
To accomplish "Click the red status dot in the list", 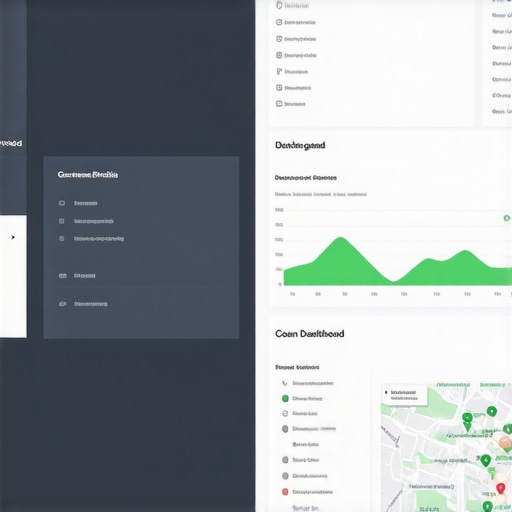I will click(285, 492).
